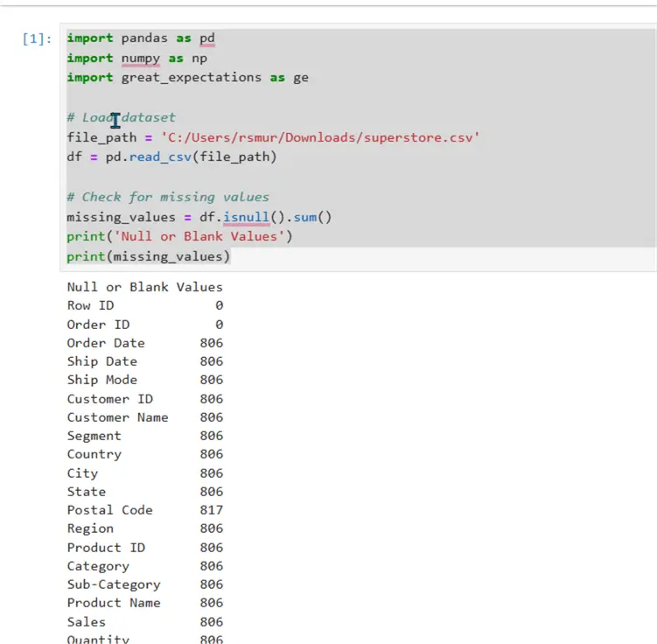Click the 'import numpy as np' code line
657x644 pixels.
tap(137, 59)
